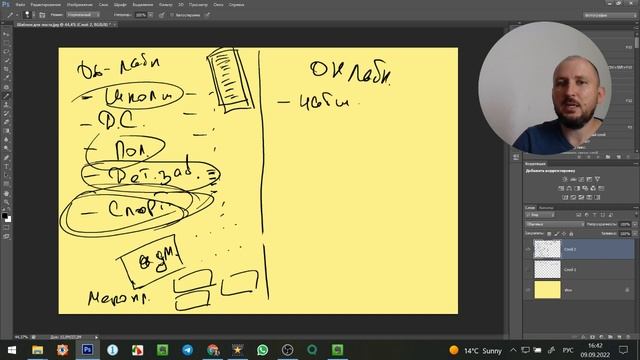Open Telegram from the taskbar
Screen dimensions: 640x360
[187, 350]
